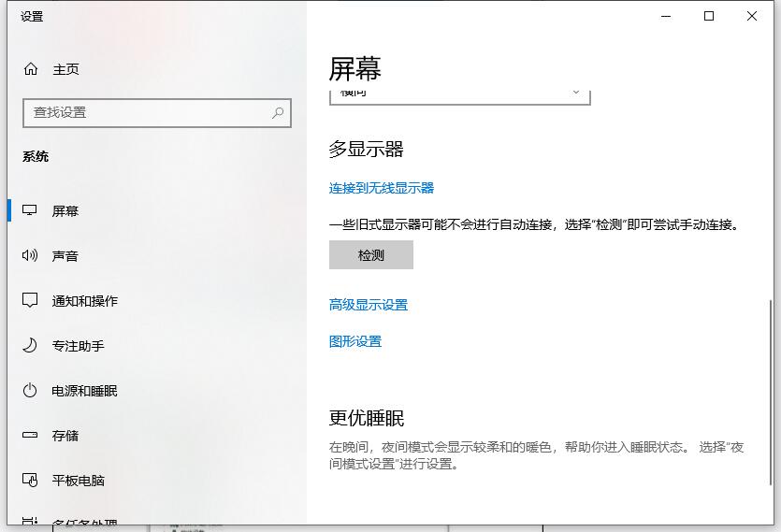Click the 多显示器 heading
Image resolution: width=781 pixels, height=532 pixels.
366,149
